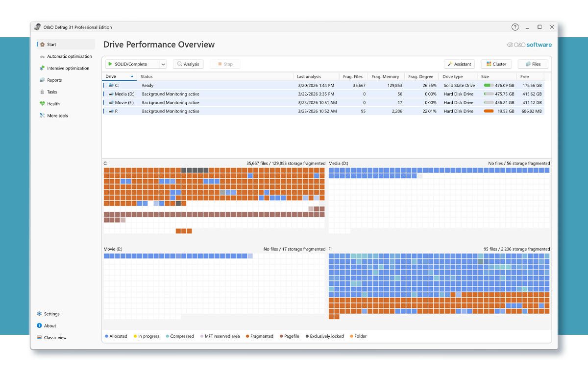Switch to Cluster view
This screenshot has width=588, height=372.
click(x=496, y=64)
